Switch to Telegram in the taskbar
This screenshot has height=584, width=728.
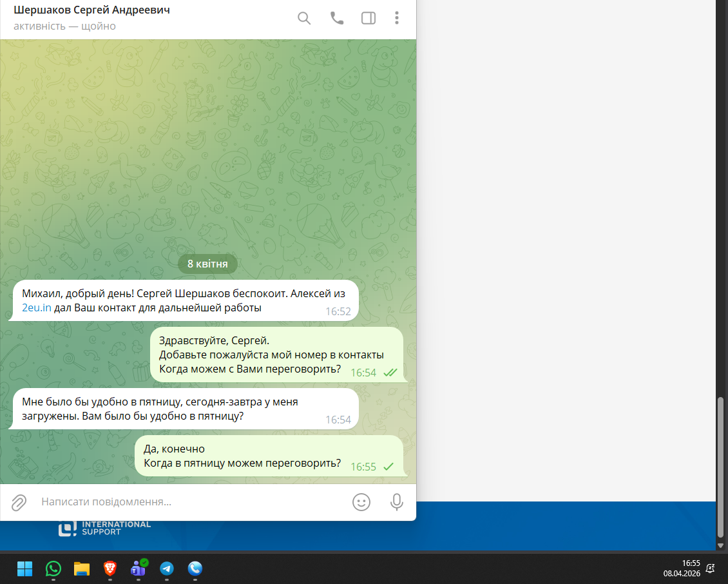pos(167,568)
